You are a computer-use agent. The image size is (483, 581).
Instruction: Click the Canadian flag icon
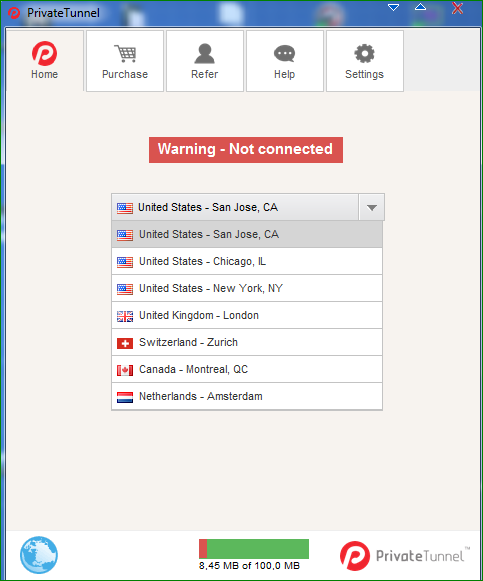coord(125,370)
